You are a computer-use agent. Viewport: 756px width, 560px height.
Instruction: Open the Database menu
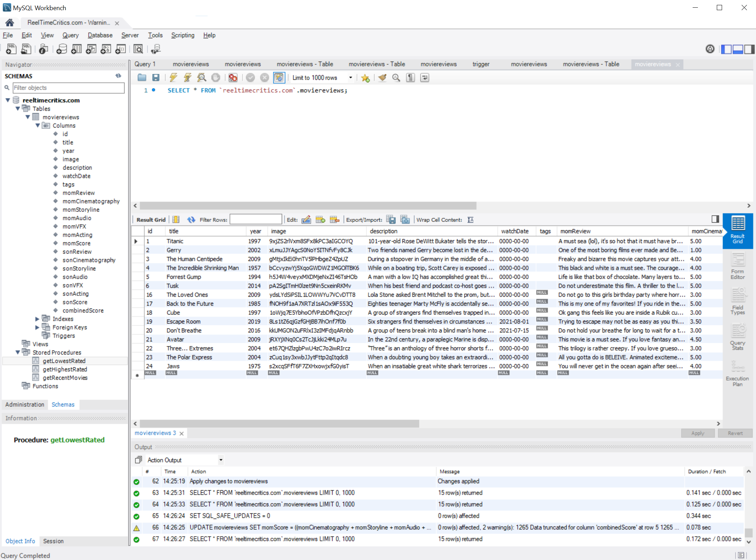click(100, 35)
